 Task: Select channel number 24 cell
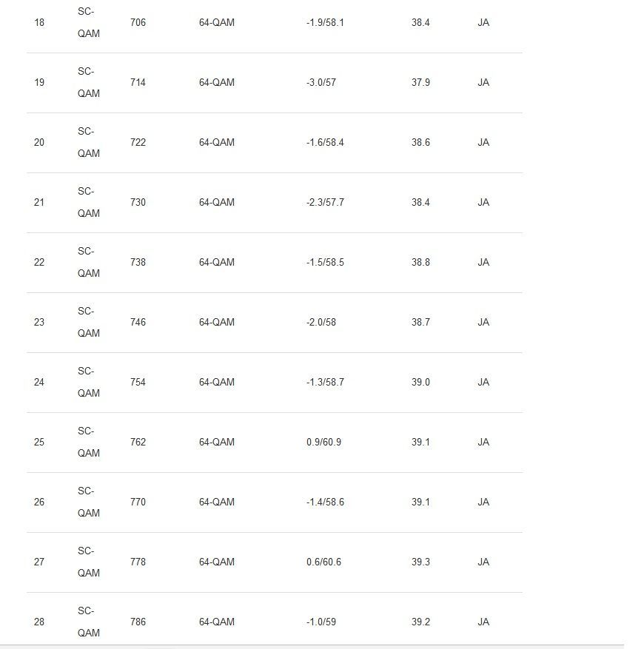[x=39, y=383]
